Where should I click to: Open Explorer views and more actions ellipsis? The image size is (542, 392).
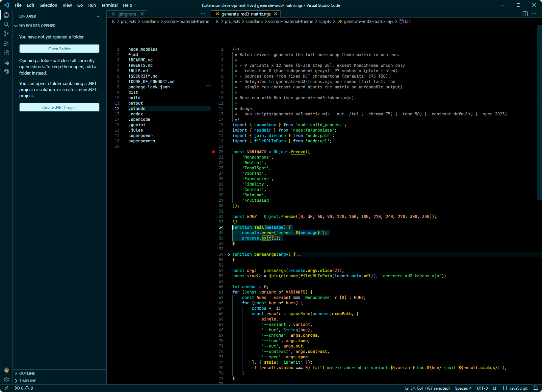pos(99,16)
